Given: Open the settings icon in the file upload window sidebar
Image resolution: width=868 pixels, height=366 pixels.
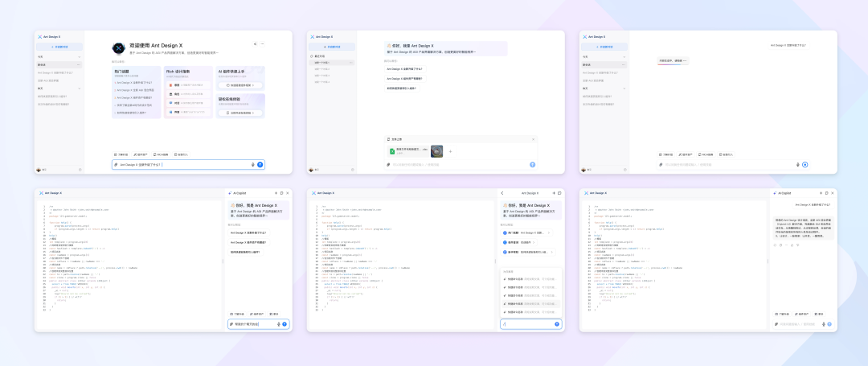Looking at the screenshot, I should point(353,170).
